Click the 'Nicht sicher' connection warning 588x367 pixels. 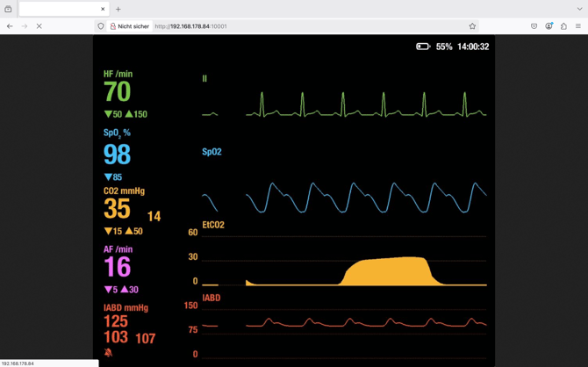click(x=129, y=26)
